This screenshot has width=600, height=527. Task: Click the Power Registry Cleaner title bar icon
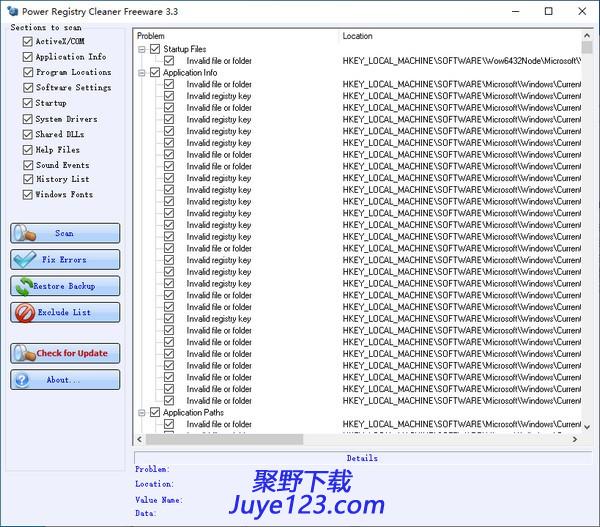coord(12,11)
